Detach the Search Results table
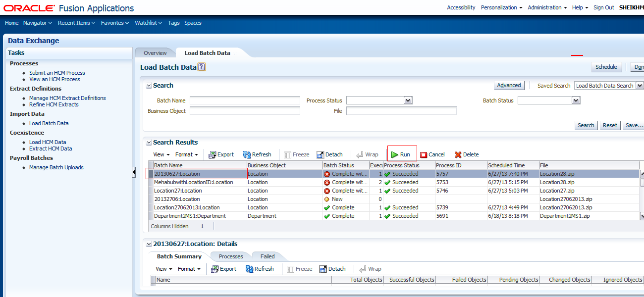The width and height of the screenshot is (644, 297). [329, 154]
